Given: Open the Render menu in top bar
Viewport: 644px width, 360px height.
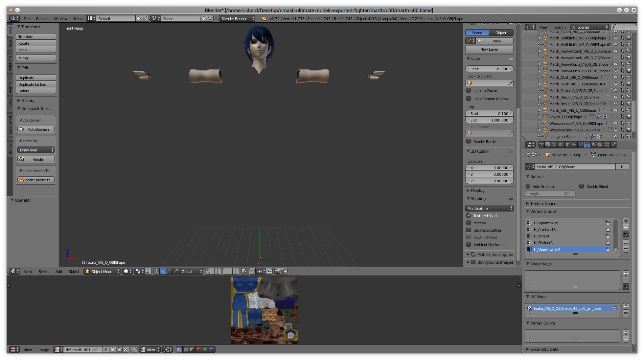Looking at the screenshot, I should (42, 18).
